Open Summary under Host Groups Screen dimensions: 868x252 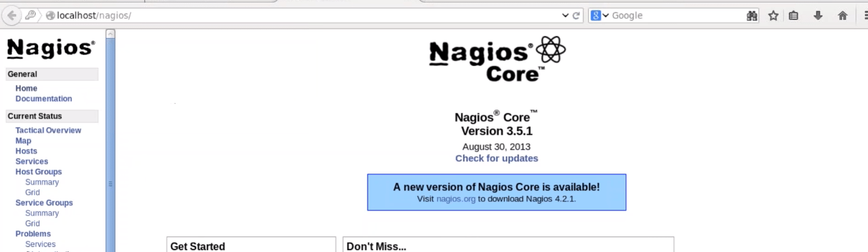(x=42, y=182)
